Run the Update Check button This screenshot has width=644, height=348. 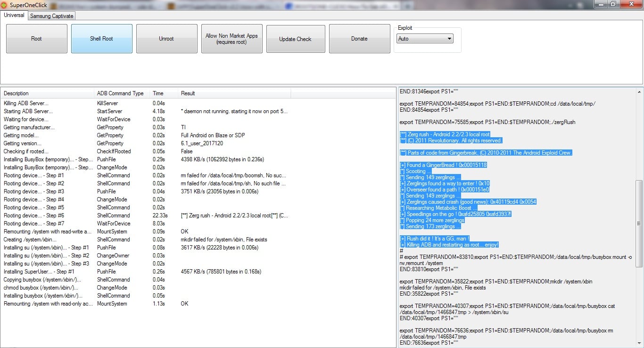295,39
